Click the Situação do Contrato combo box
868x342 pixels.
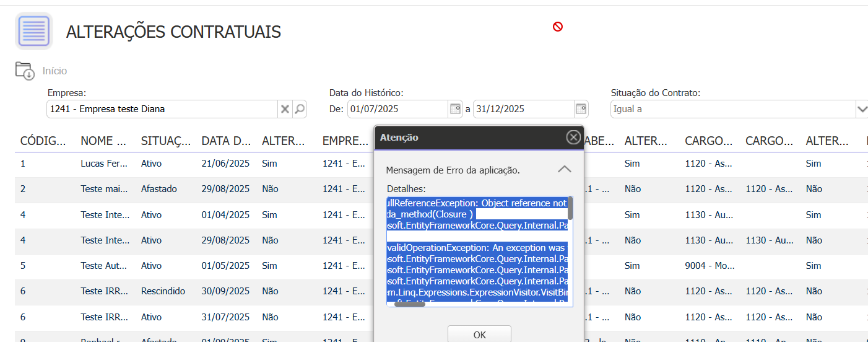pyautogui.click(x=732, y=109)
